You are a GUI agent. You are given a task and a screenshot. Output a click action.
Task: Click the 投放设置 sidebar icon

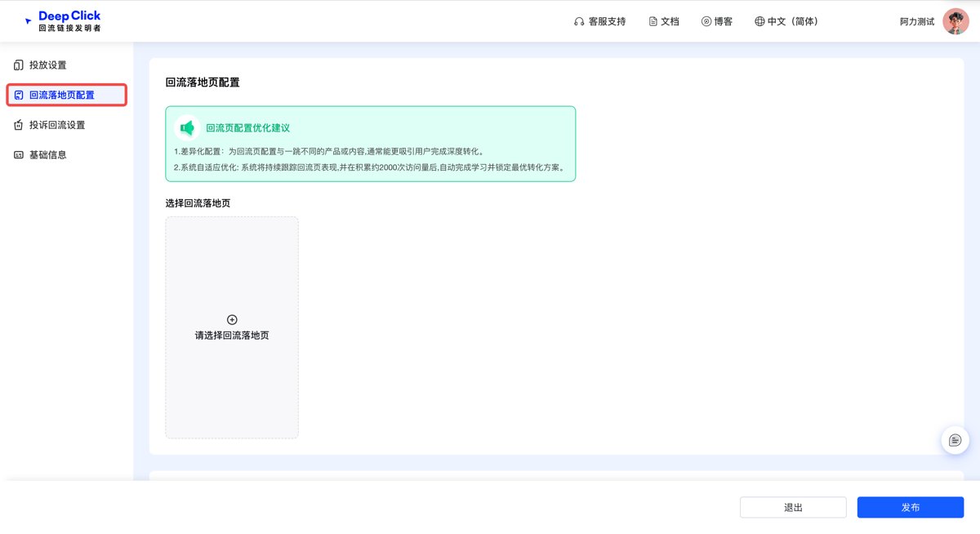19,65
